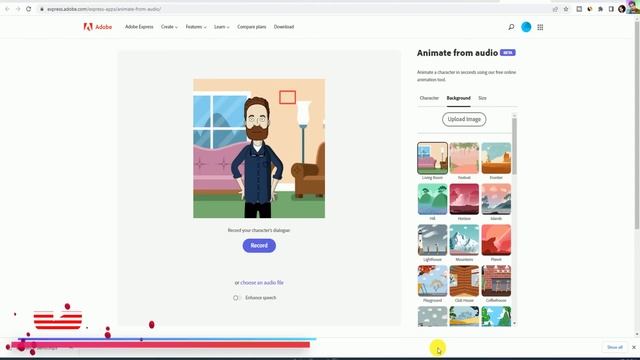Viewport: 640px width, 360px height.
Task: Click the browser address bar URL
Action: (x=104, y=9)
